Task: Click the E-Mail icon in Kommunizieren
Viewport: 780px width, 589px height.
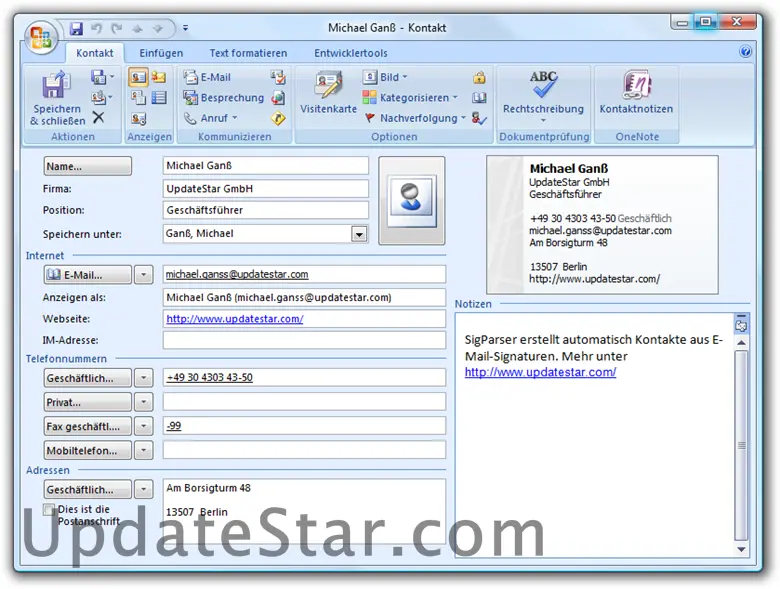Action: click(207, 77)
